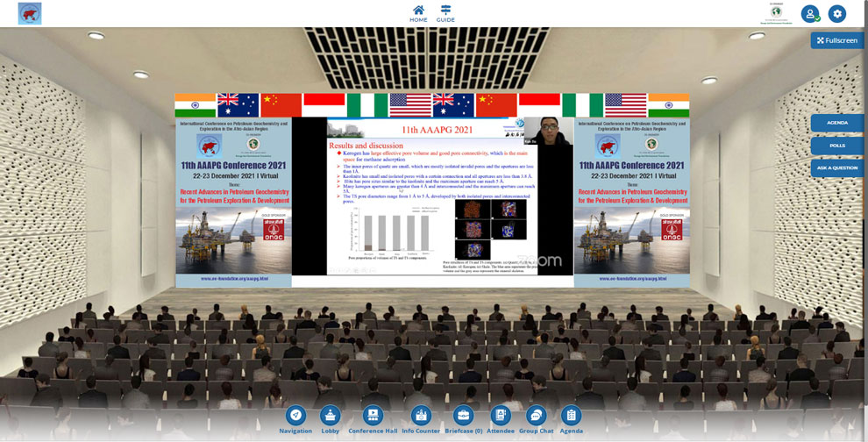
Task: Click the pore structure image grid on the slide
Action: tap(490, 229)
